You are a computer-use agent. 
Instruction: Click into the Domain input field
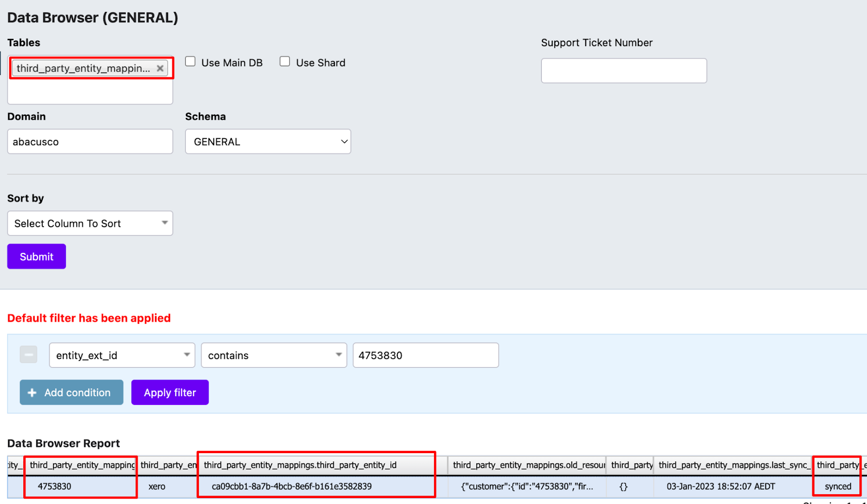pos(90,142)
